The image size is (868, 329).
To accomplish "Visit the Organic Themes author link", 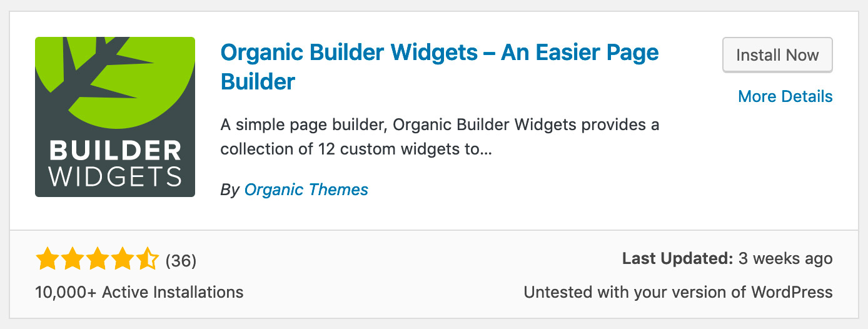I will pyautogui.click(x=306, y=189).
